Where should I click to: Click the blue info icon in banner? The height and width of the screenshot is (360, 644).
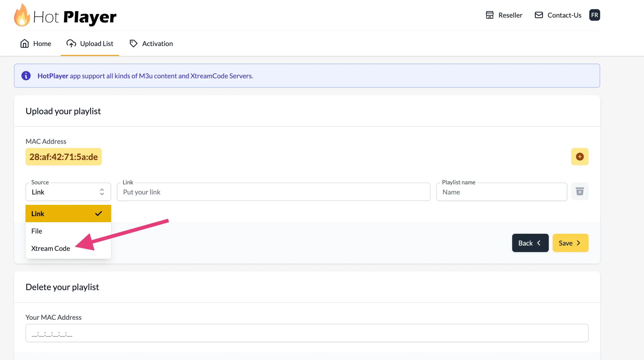click(26, 76)
